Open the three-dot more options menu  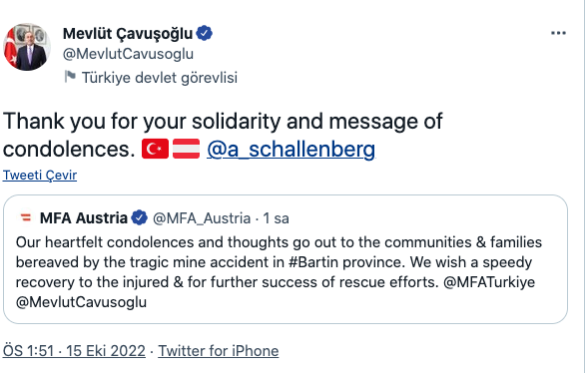pyautogui.click(x=558, y=33)
